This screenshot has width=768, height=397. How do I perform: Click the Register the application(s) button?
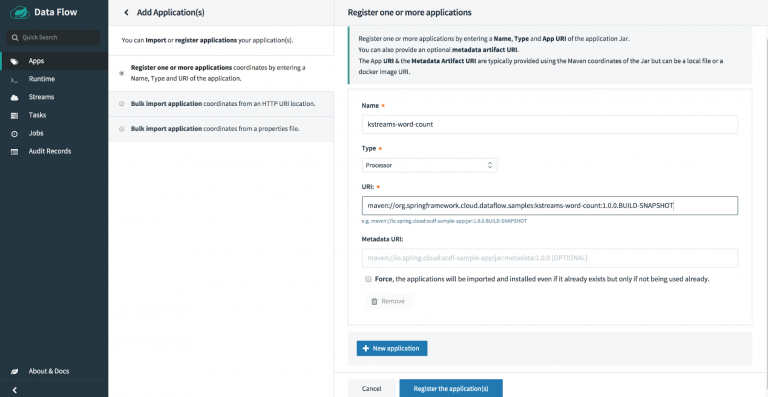[x=451, y=389]
